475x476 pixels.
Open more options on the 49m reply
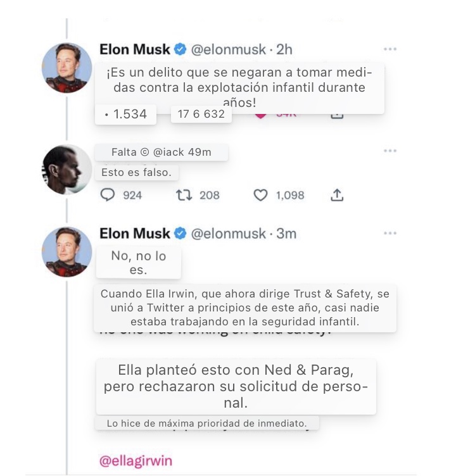click(x=390, y=151)
